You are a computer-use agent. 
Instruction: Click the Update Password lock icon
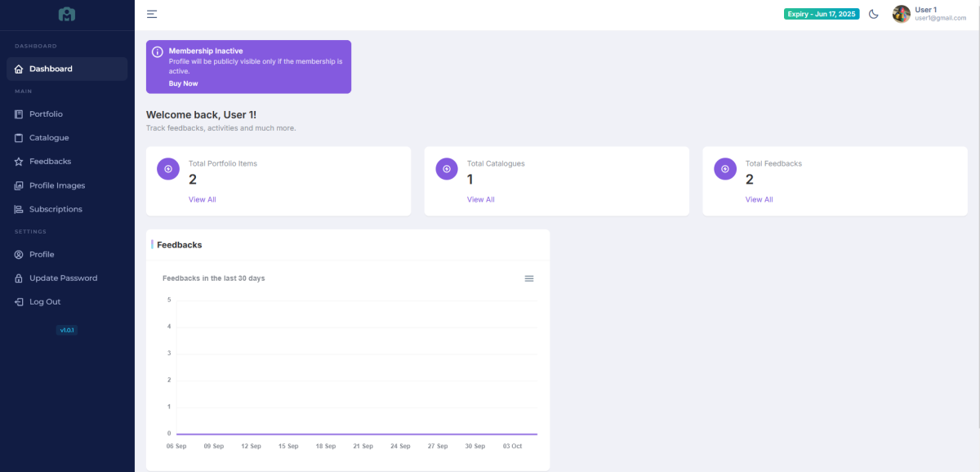click(x=19, y=278)
